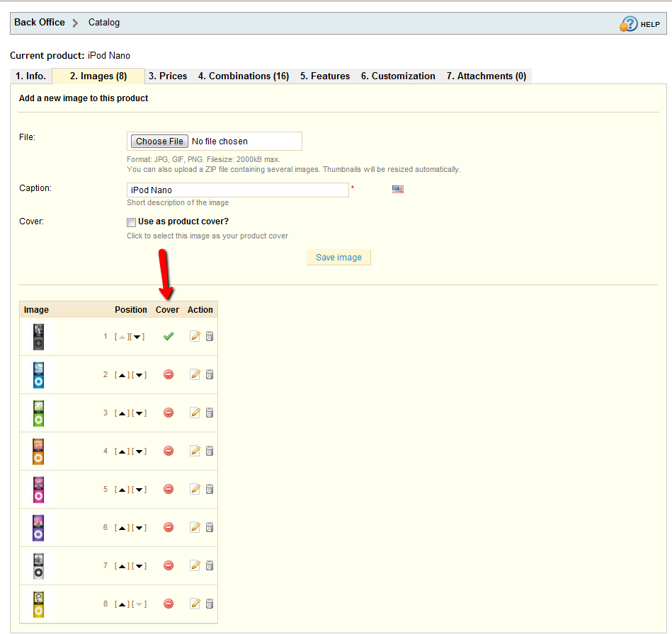Image resolution: width=672 pixels, height=634 pixels.
Task: Move image 3 up one position
Action: click(122, 413)
